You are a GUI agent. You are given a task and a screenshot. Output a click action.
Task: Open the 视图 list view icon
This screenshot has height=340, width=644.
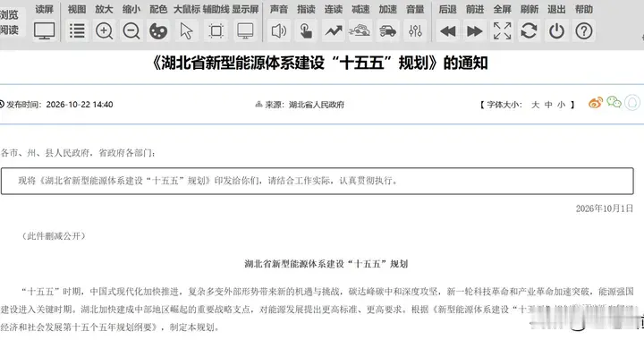77,30
